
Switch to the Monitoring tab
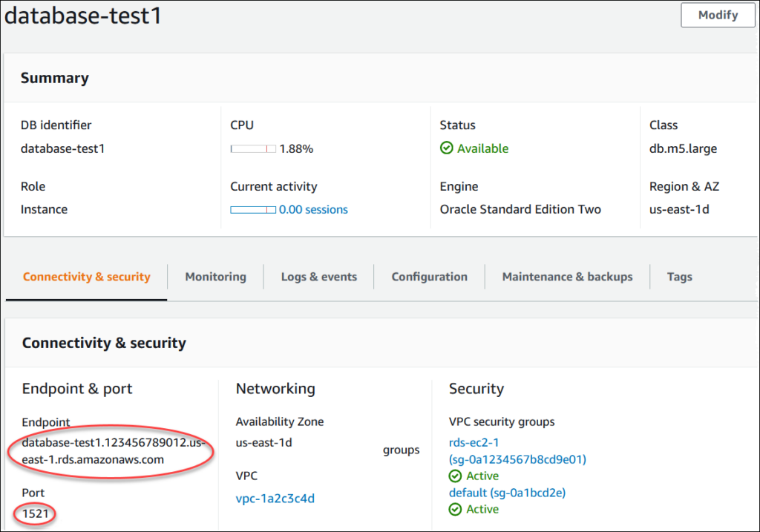coord(215,277)
